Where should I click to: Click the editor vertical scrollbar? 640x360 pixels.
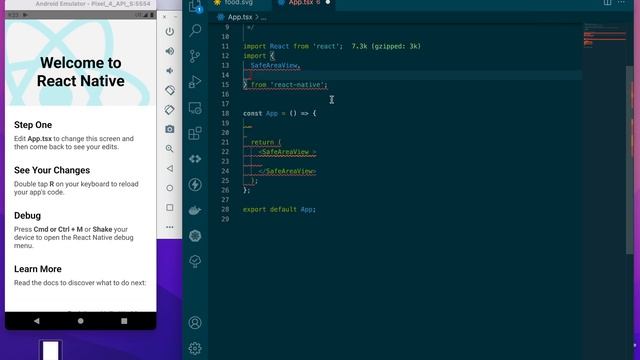[x=630, y=159]
